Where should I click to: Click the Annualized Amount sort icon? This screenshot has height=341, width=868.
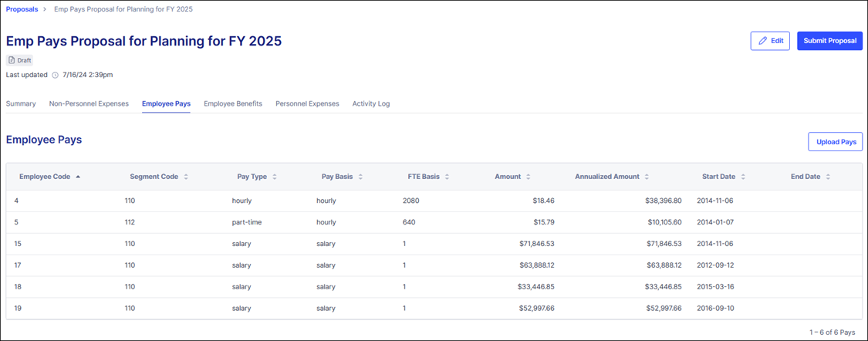pyautogui.click(x=647, y=177)
